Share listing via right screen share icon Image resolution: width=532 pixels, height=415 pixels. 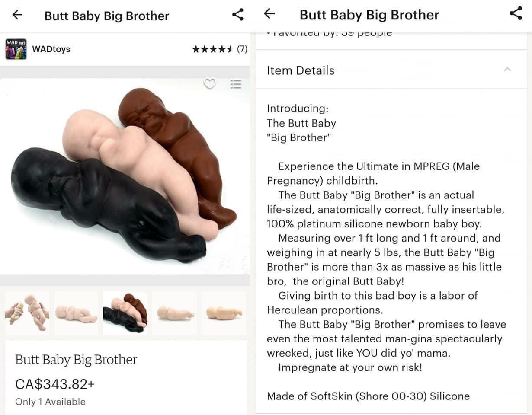[516, 13]
